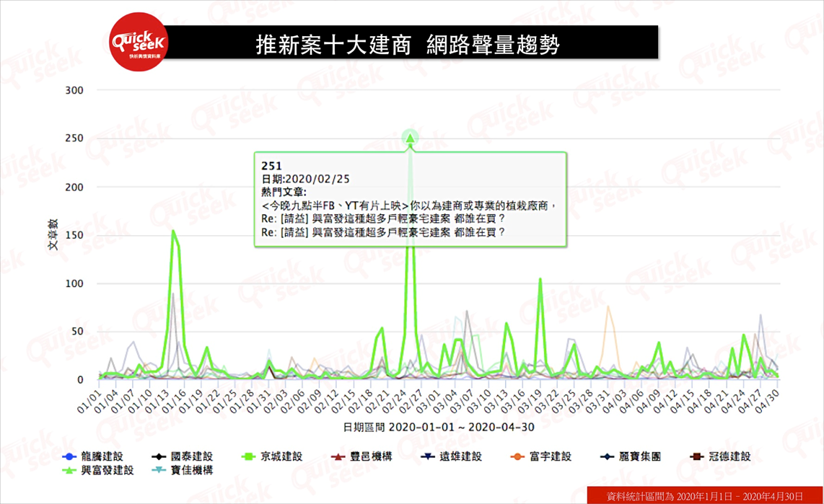Image resolution: width=824 pixels, height=504 pixels.
Task: Toggle the 國泰建設 legend series
Action: coord(183,456)
